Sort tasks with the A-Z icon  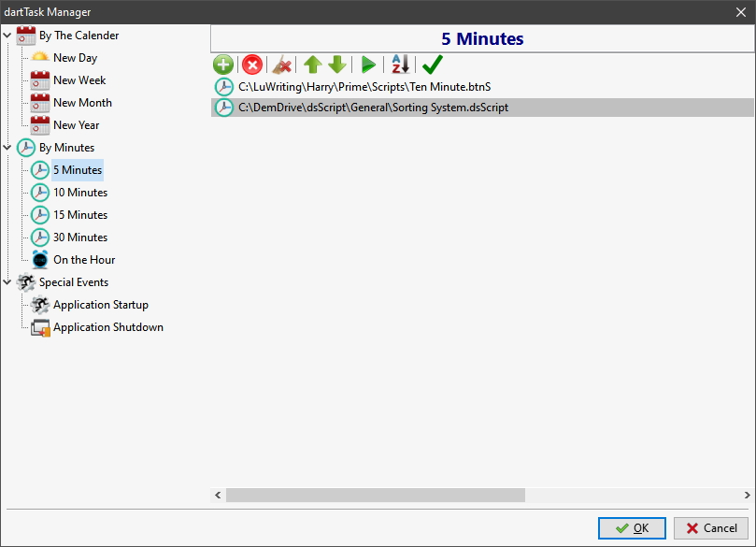click(x=400, y=65)
